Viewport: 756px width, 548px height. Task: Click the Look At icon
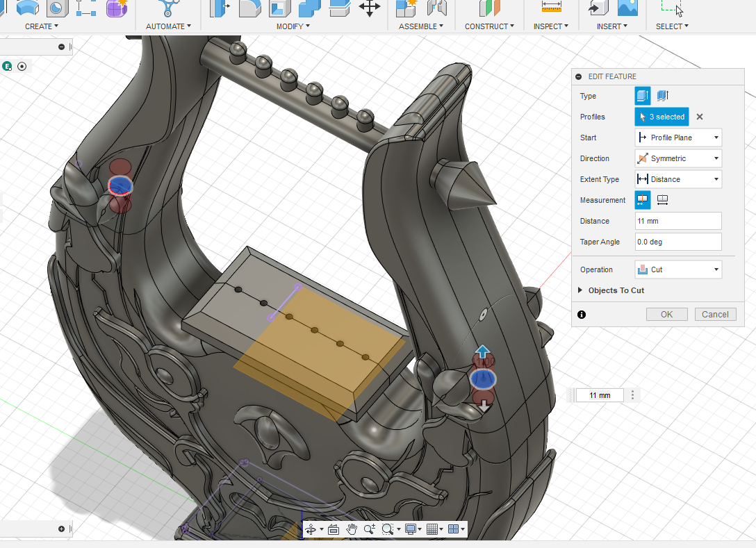point(333,529)
